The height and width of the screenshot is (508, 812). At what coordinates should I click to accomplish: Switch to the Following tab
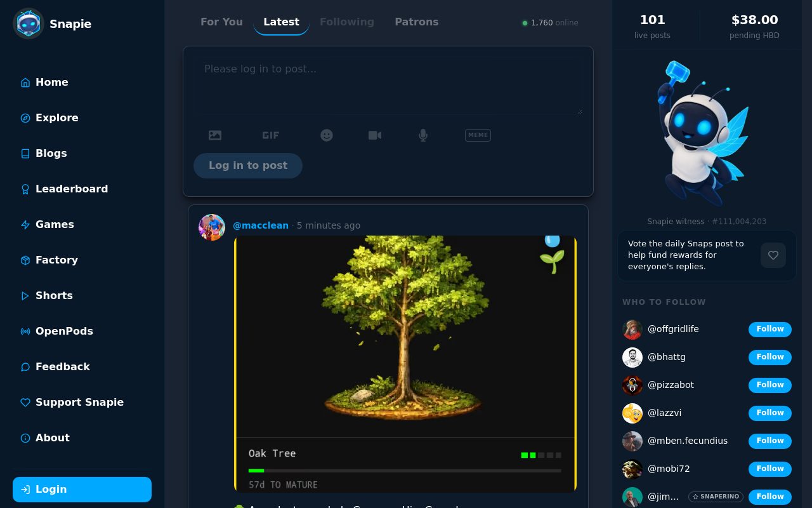(x=347, y=22)
